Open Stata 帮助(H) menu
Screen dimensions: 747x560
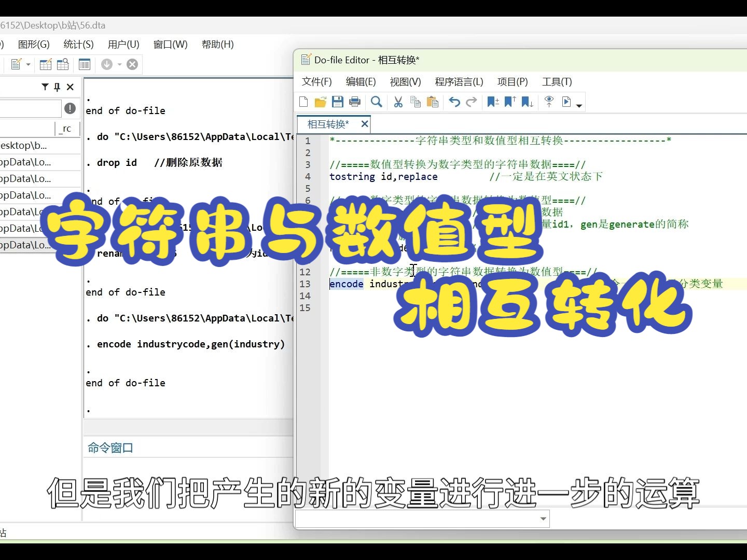[x=218, y=44]
